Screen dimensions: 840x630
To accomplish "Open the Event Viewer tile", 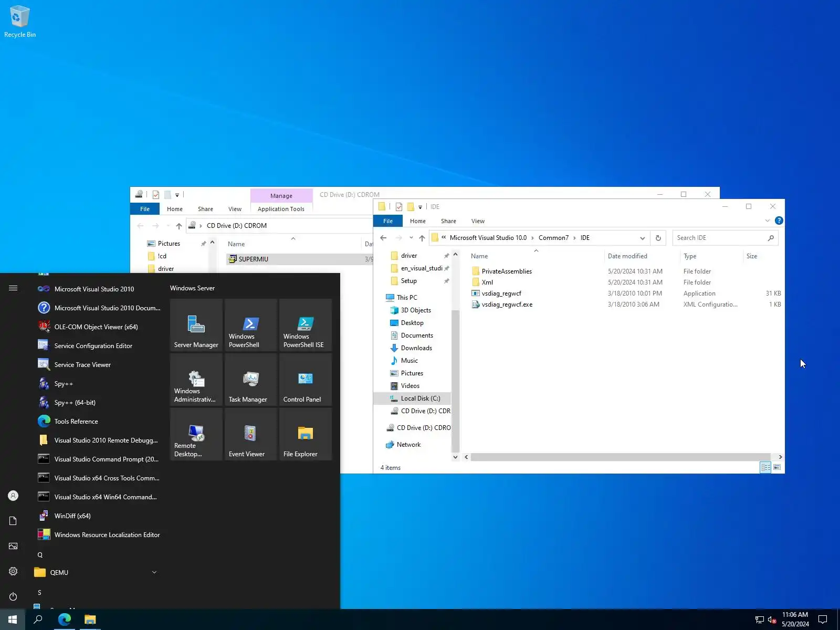I will point(251,434).
